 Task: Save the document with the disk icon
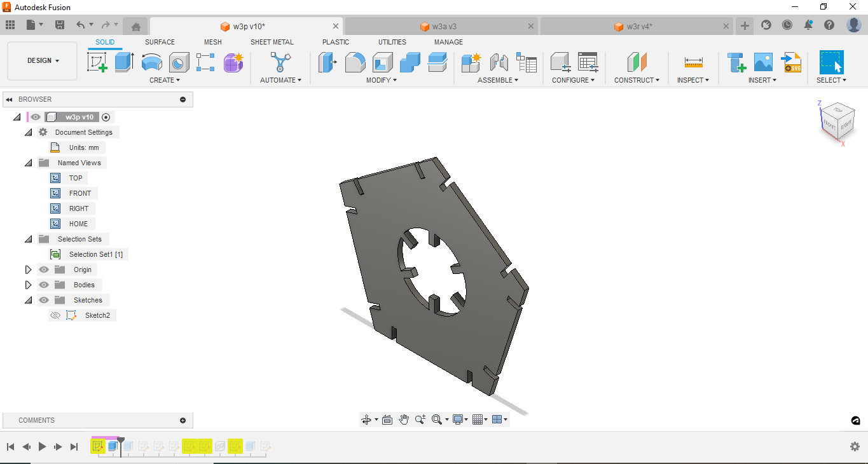pyautogui.click(x=60, y=25)
